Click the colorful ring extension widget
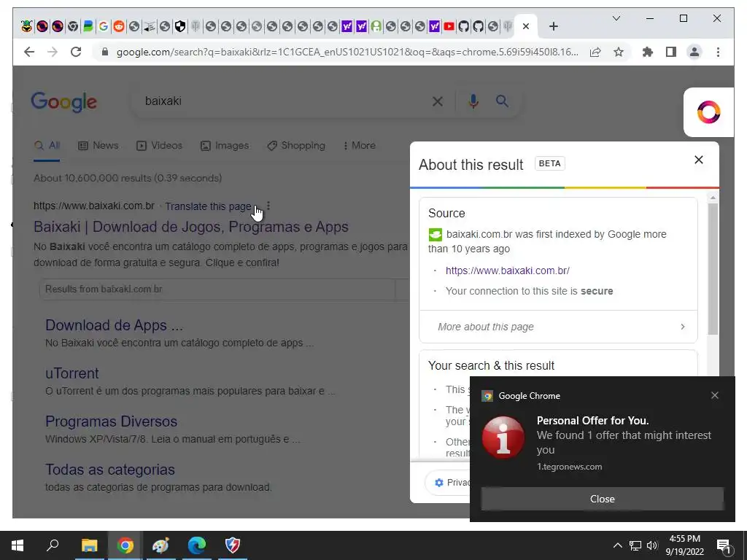747x560 pixels. click(708, 112)
